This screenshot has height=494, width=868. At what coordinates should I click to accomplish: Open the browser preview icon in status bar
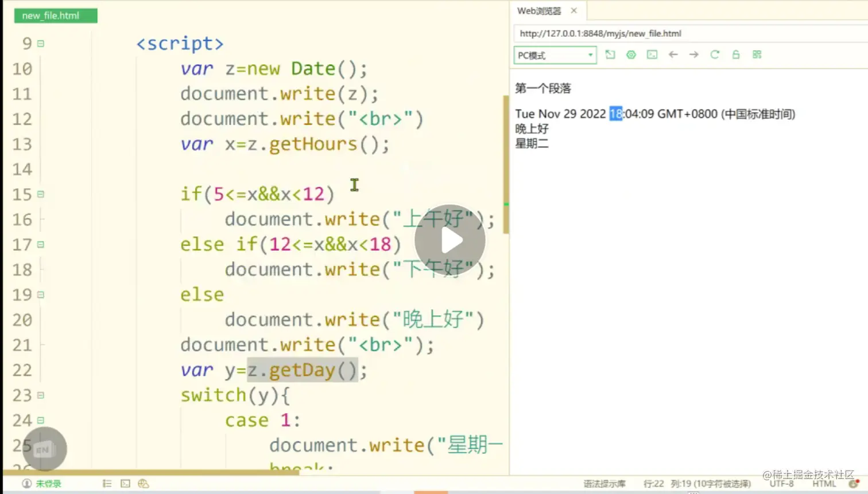point(144,484)
